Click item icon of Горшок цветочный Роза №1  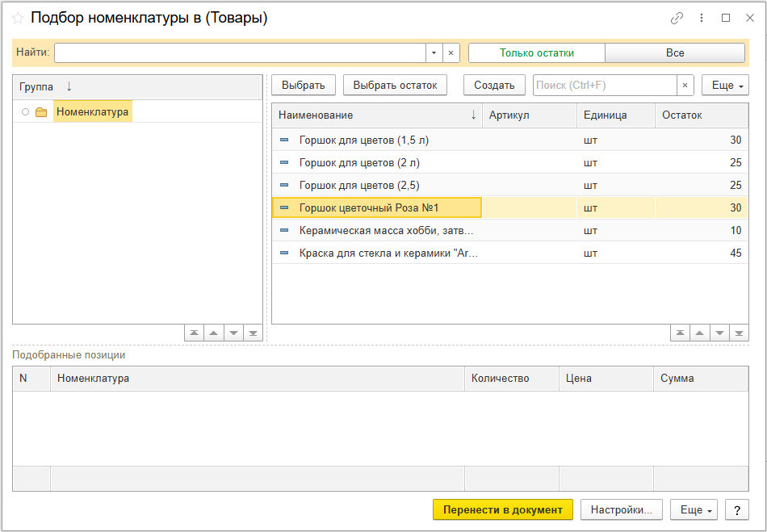284,207
